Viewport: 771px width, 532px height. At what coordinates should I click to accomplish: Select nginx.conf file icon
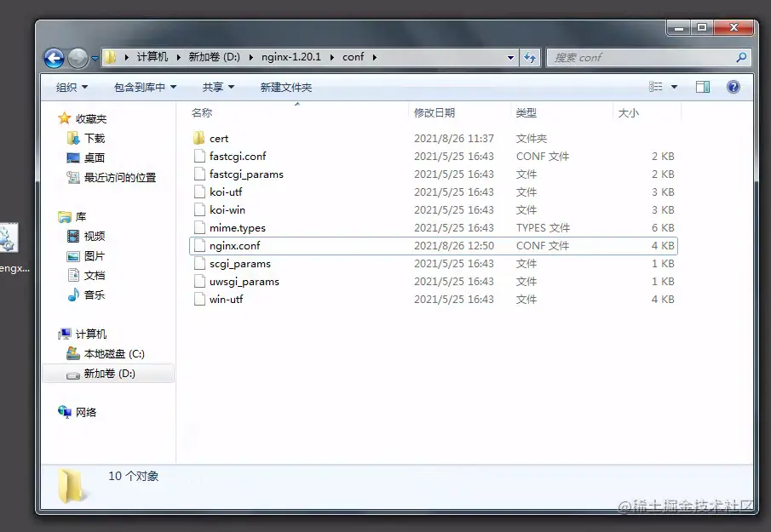coord(199,246)
